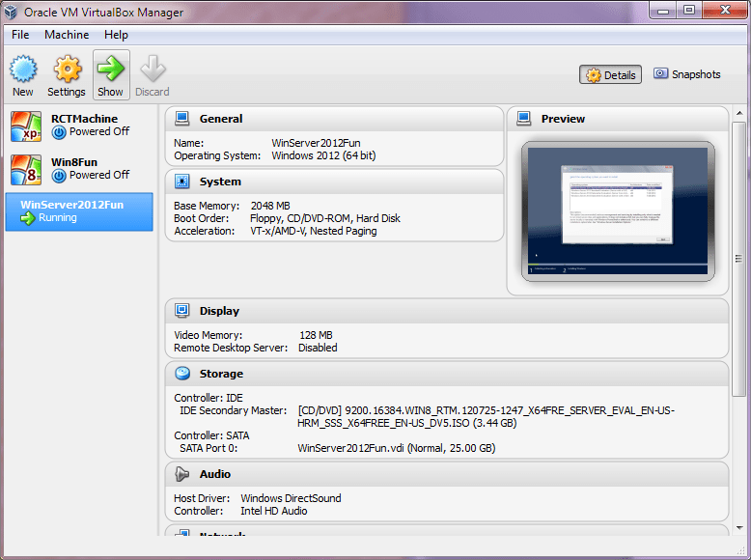Click the Controller: SATA label
Viewport: 751px width, 560px height.
(x=211, y=435)
